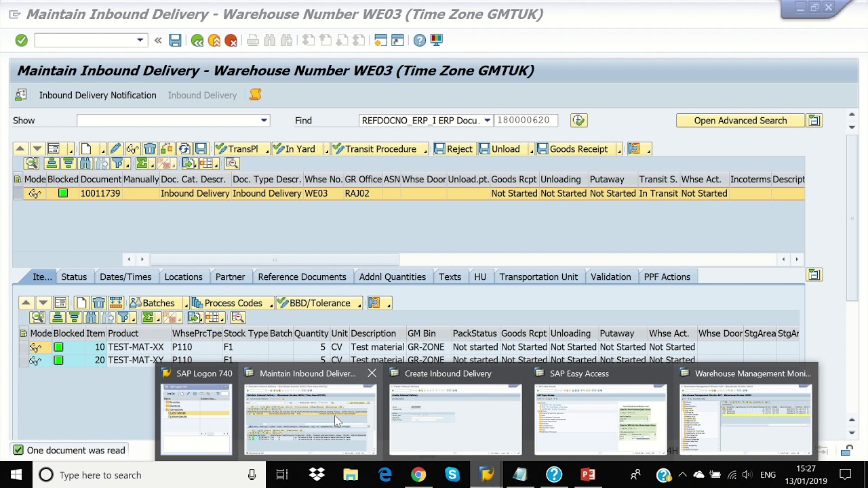Viewport: 868px width, 488px height.
Task: Click the green Enter checkmark icon
Action: point(22,41)
